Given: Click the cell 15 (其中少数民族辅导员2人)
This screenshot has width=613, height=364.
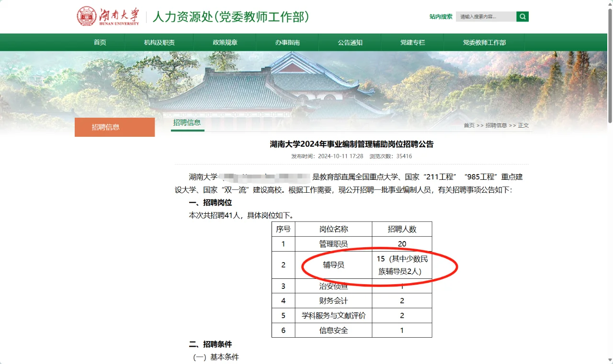Looking at the screenshot, I should 402,265.
